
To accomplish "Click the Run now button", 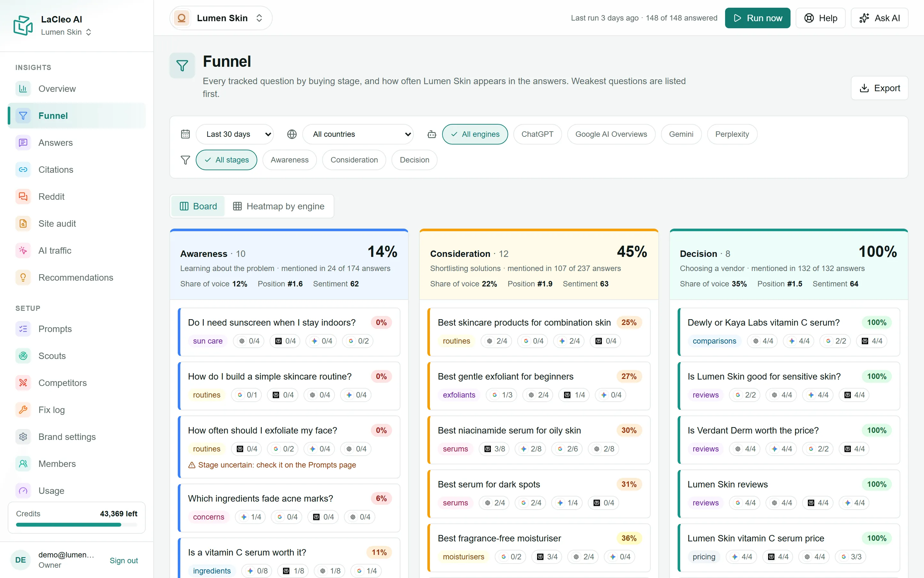I will [x=757, y=18].
